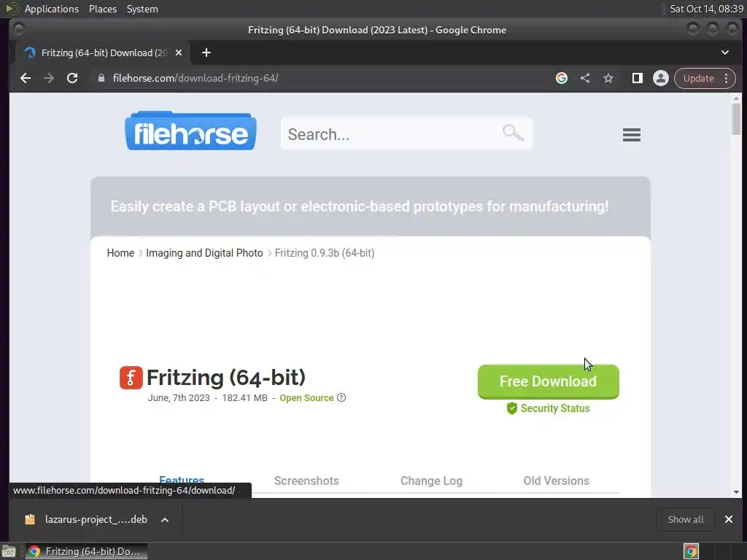Switch to the Screenshots tab

[x=306, y=481]
